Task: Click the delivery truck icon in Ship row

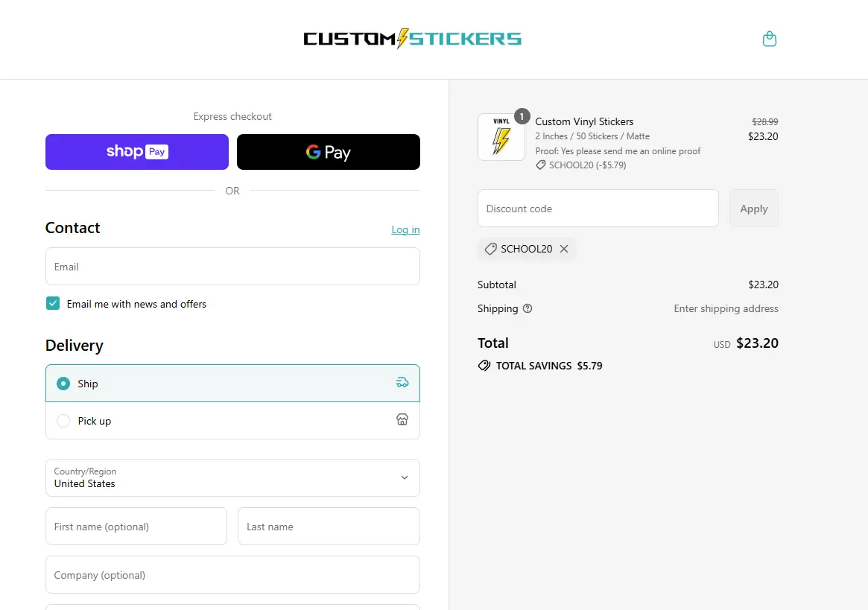Action: (402, 383)
